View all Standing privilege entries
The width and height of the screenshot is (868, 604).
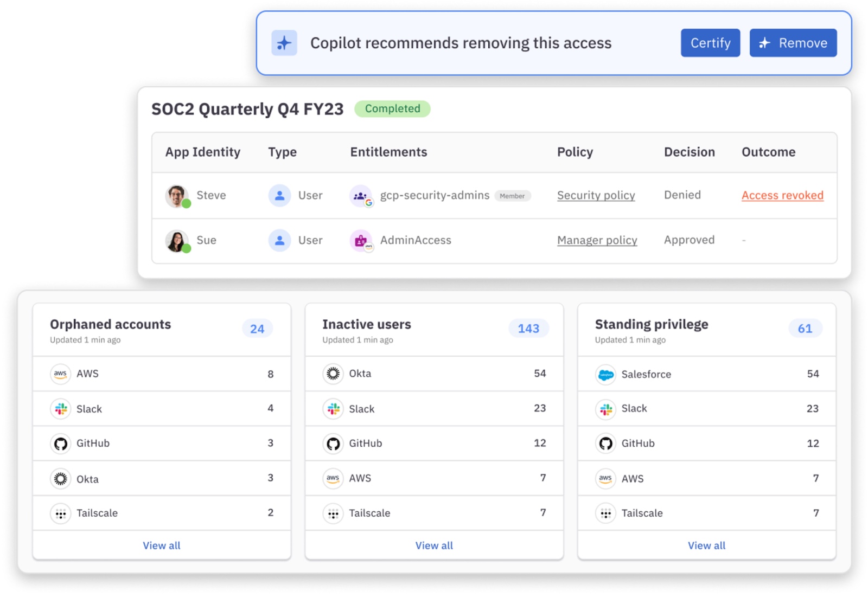click(x=706, y=545)
